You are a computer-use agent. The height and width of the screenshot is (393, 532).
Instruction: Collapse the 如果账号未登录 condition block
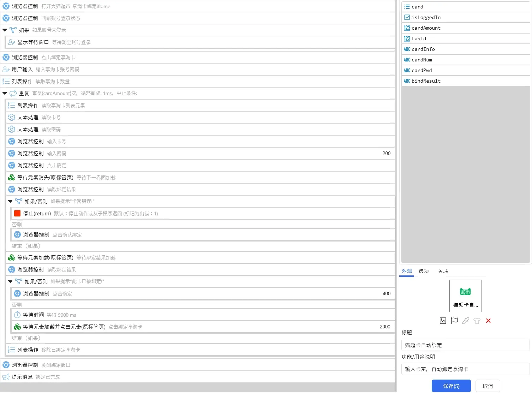pyautogui.click(x=5, y=30)
